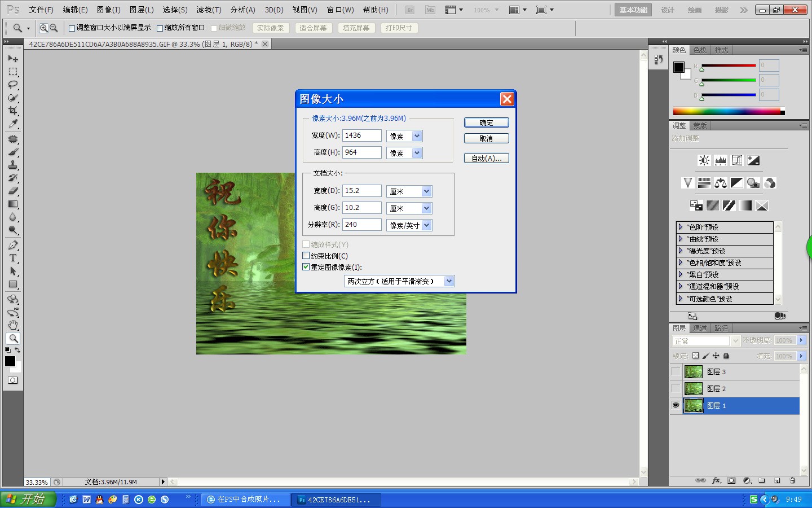The height and width of the screenshot is (508, 812).
Task: Expand the Levels presets group
Action: pyautogui.click(x=681, y=227)
